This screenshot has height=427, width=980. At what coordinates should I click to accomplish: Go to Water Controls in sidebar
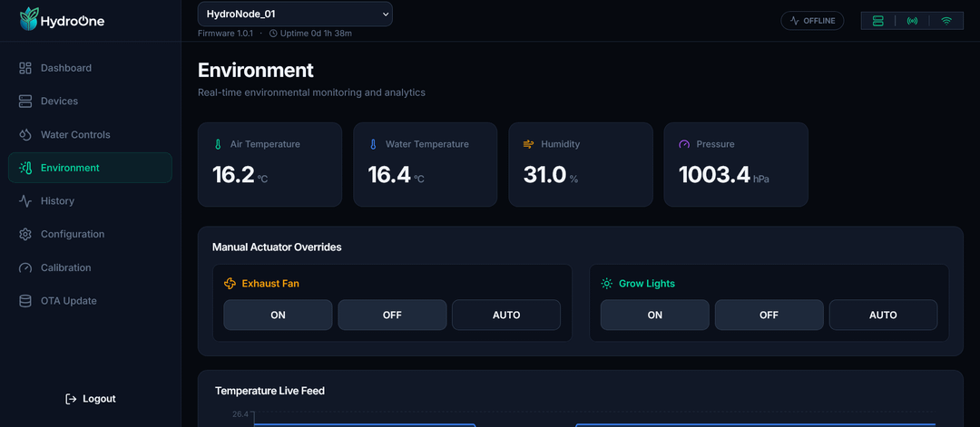point(90,135)
